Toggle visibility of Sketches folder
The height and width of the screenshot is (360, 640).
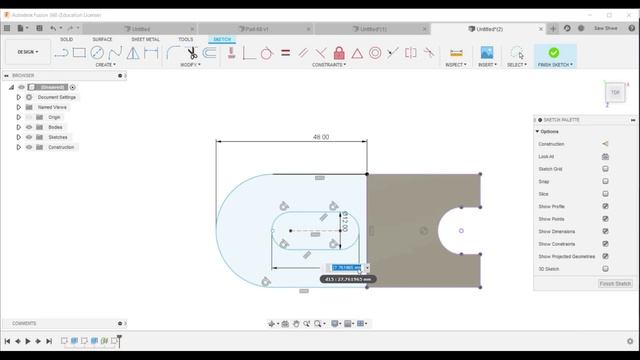(29, 137)
